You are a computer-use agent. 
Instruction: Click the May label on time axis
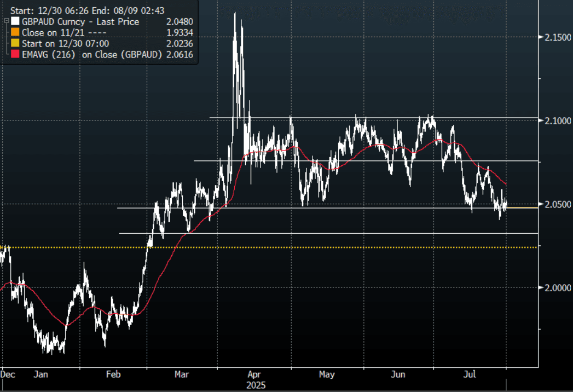(327, 374)
